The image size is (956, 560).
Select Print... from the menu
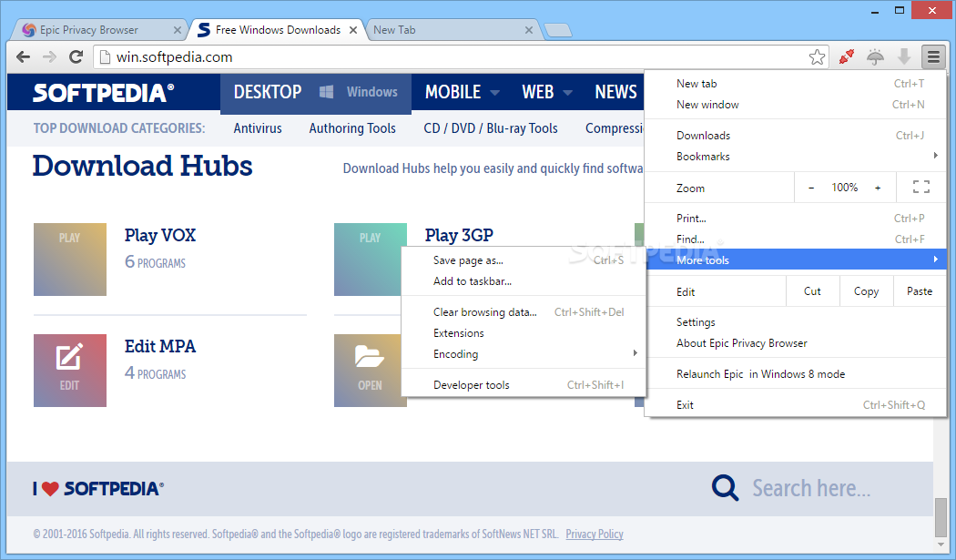tap(796, 219)
